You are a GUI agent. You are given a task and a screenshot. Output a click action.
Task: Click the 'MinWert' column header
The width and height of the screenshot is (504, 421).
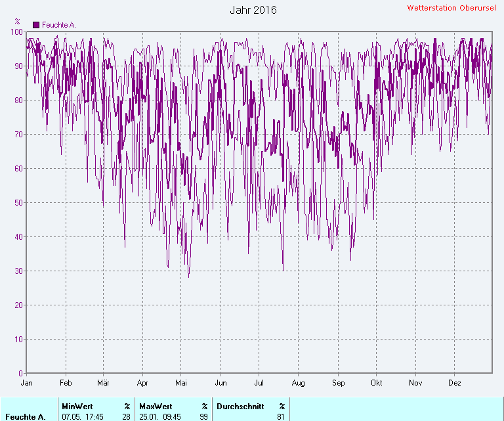[x=77, y=406]
